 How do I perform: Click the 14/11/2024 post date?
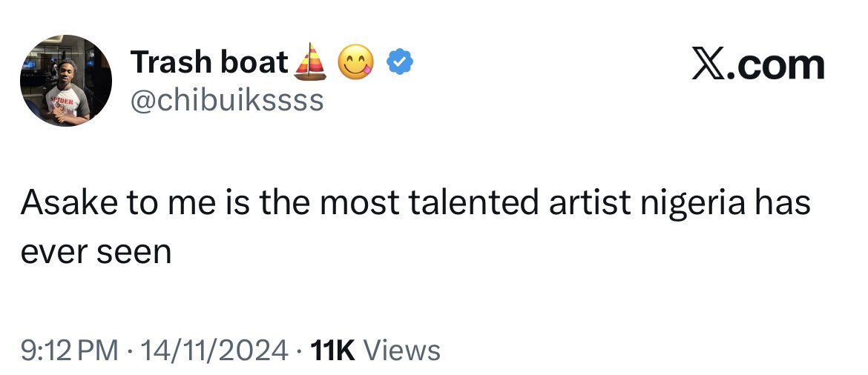click(215, 351)
